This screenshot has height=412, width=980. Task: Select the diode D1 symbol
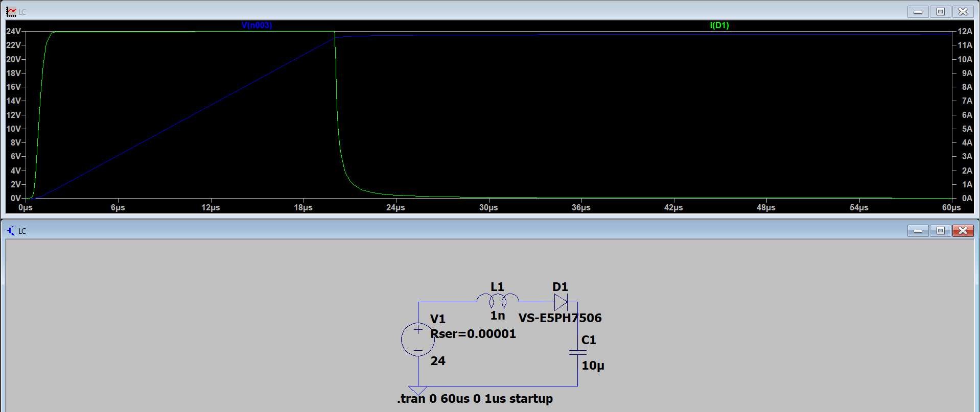pos(561,302)
